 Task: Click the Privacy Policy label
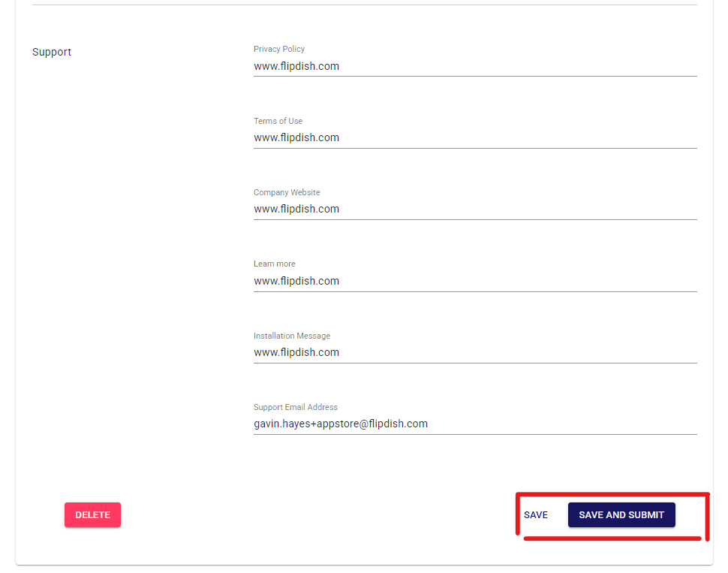tap(279, 49)
